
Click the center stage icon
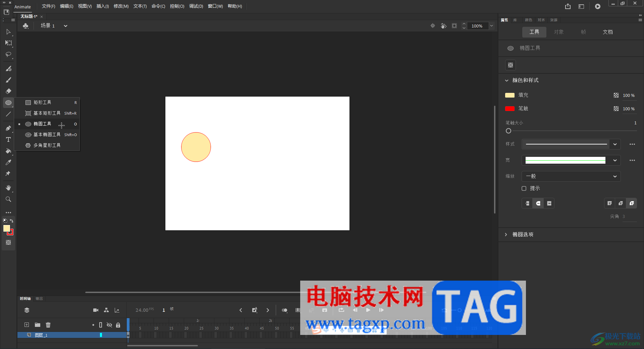click(433, 26)
